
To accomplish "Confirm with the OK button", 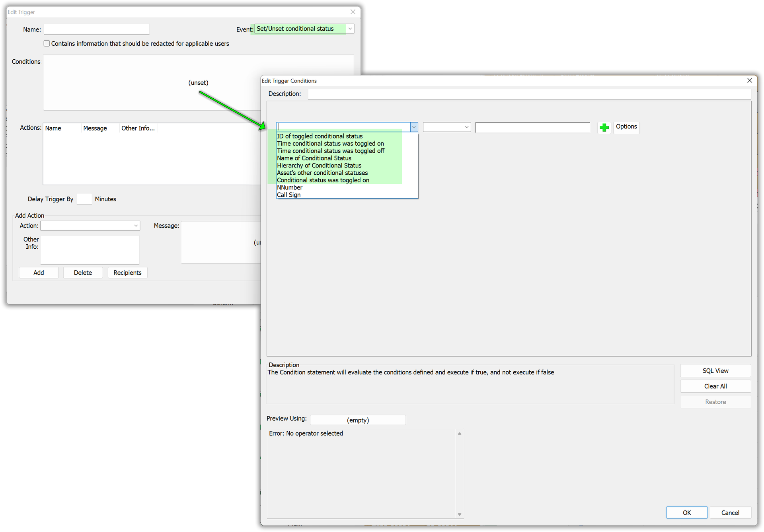I will [687, 513].
